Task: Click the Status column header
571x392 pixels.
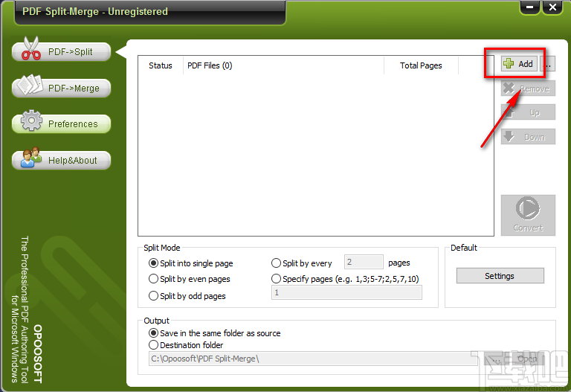Action: click(161, 65)
